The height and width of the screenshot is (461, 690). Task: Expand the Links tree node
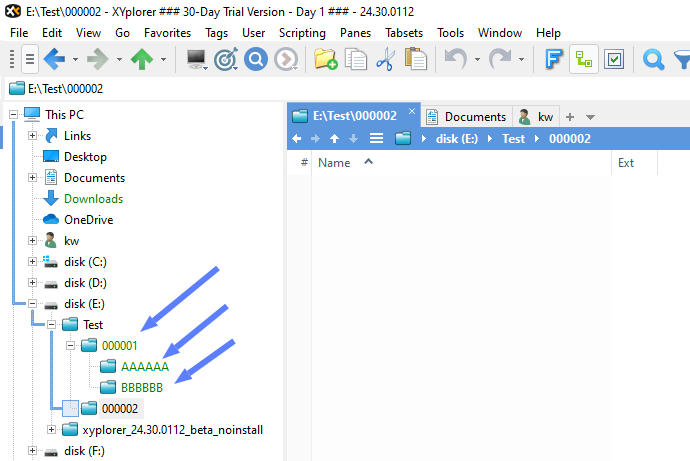[32, 135]
